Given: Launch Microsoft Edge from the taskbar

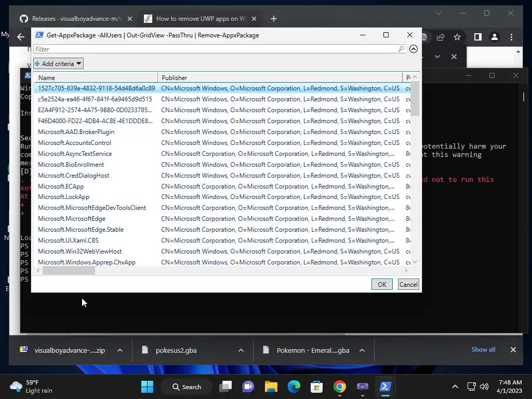Looking at the screenshot, I should tap(294, 387).
